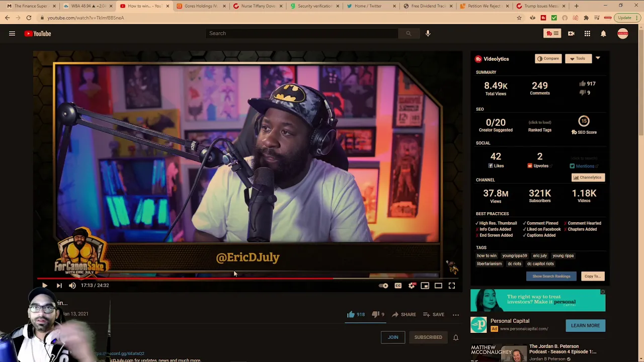
Task: Click the Channelytics button
Action: click(x=588, y=177)
